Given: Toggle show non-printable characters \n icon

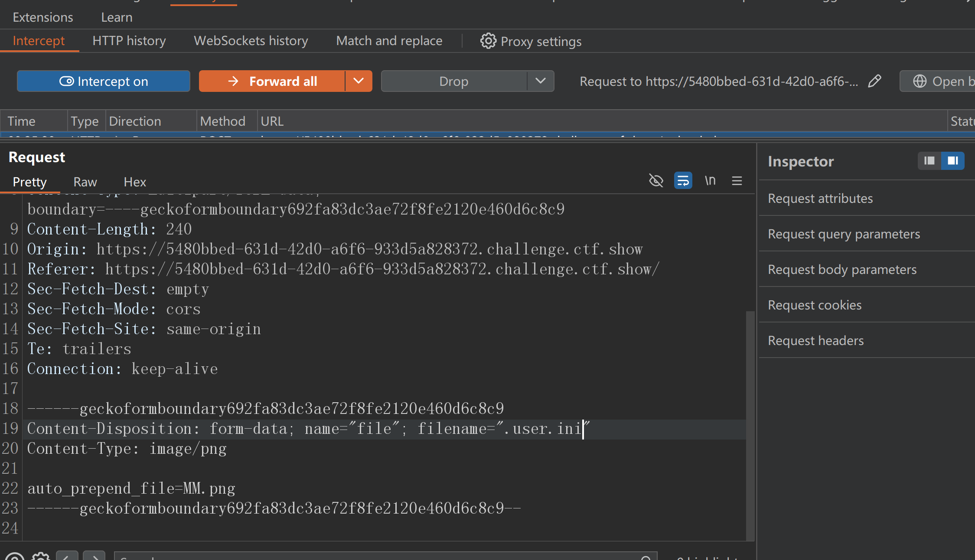Looking at the screenshot, I should (x=710, y=180).
